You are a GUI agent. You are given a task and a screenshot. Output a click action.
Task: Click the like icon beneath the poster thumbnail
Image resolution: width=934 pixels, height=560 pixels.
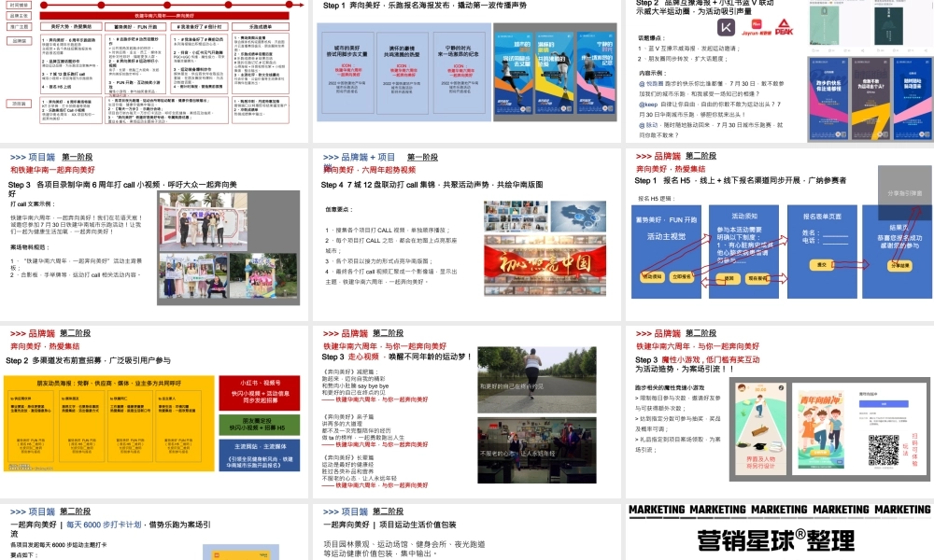(x=815, y=49)
